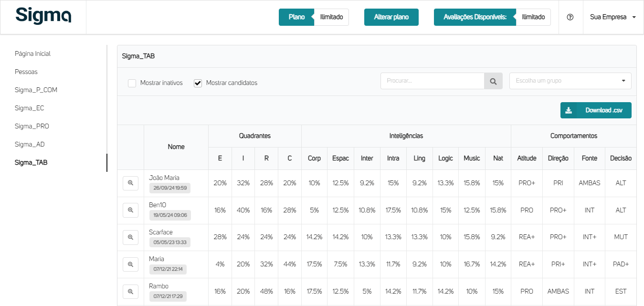
Task: Open the Pessoas sidebar item
Action: [x=26, y=72]
